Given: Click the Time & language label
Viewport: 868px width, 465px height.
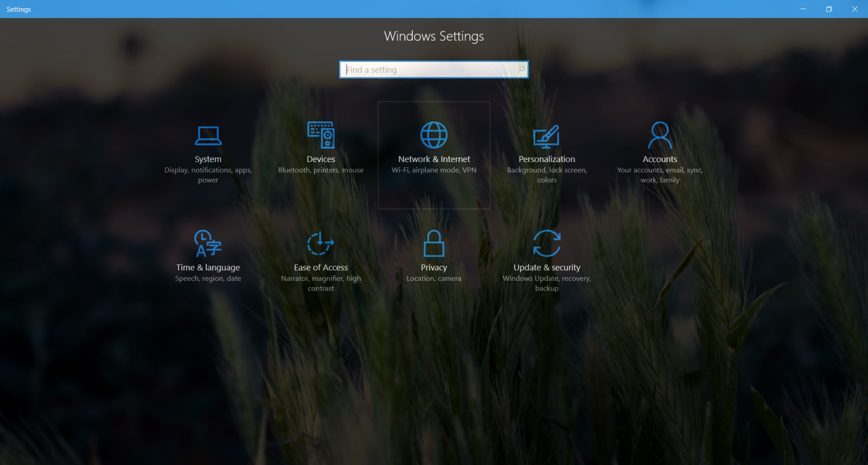Looking at the screenshot, I should click(x=208, y=268).
